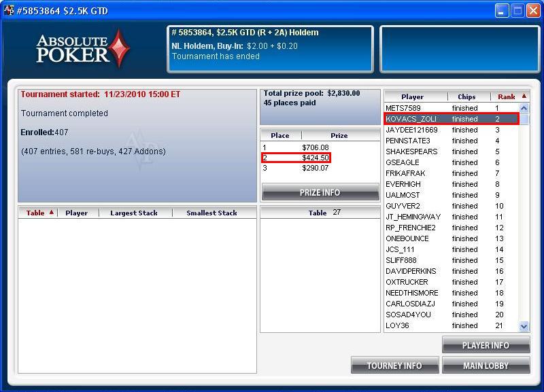Select player OXTRUCKER
The image size is (544, 392).
(x=452, y=282)
